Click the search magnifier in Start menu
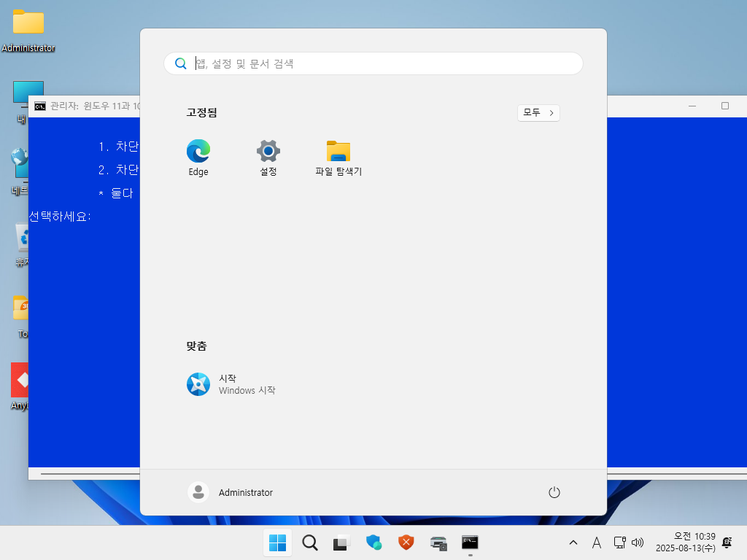Image resolution: width=747 pixels, height=560 pixels. 181,63
